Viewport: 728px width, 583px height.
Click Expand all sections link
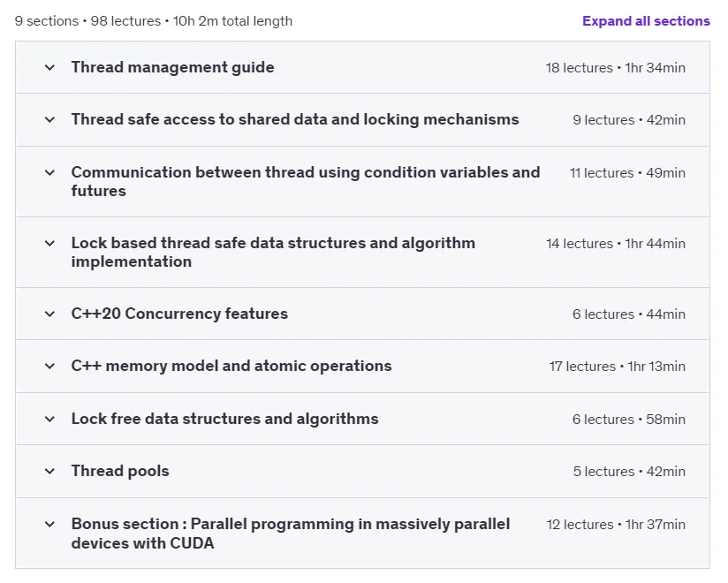point(646,21)
